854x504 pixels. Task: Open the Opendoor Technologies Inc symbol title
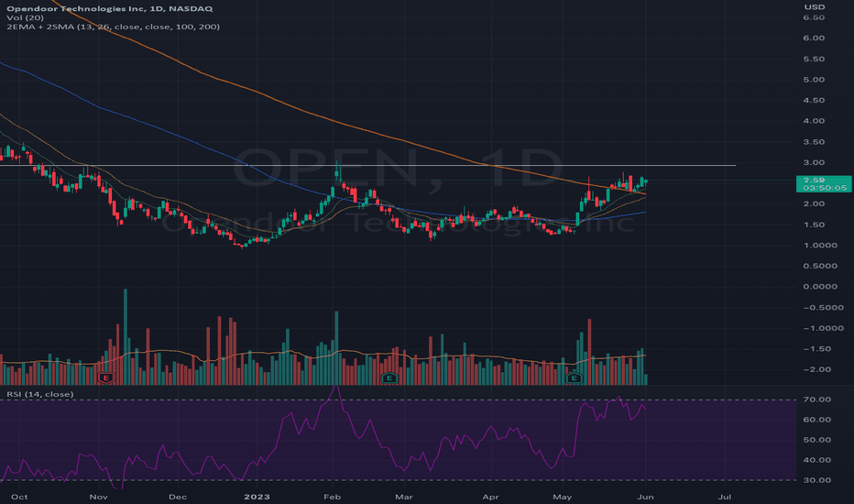(x=109, y=9)
